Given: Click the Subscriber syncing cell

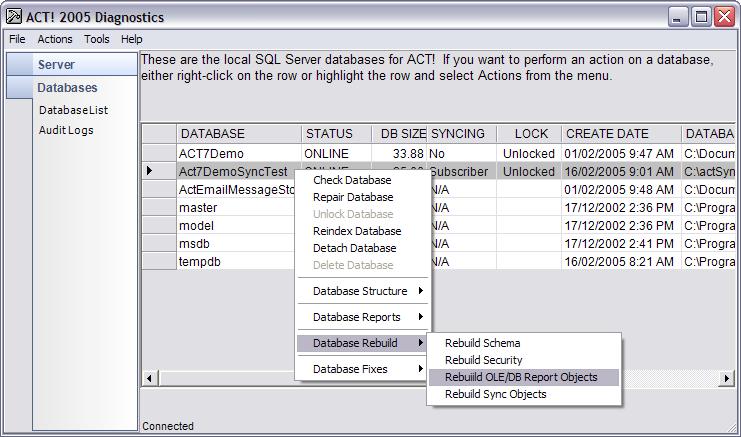Looking at the screenshot, I should [x=462, y=171].
